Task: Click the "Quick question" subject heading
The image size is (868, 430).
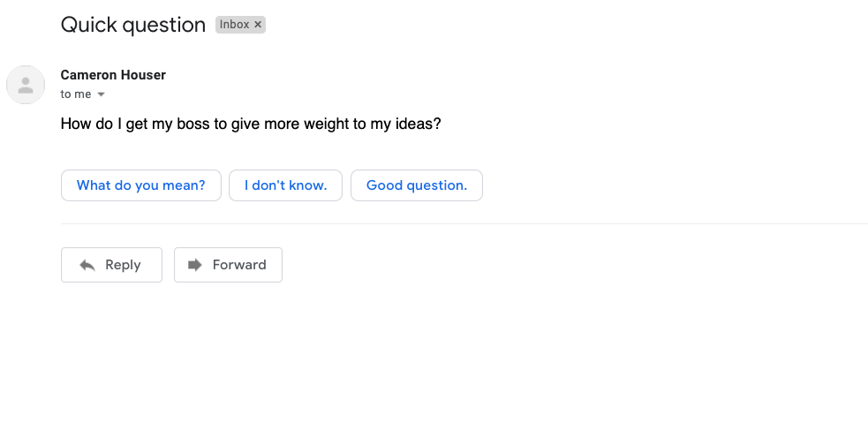Action: coord(132,25)
